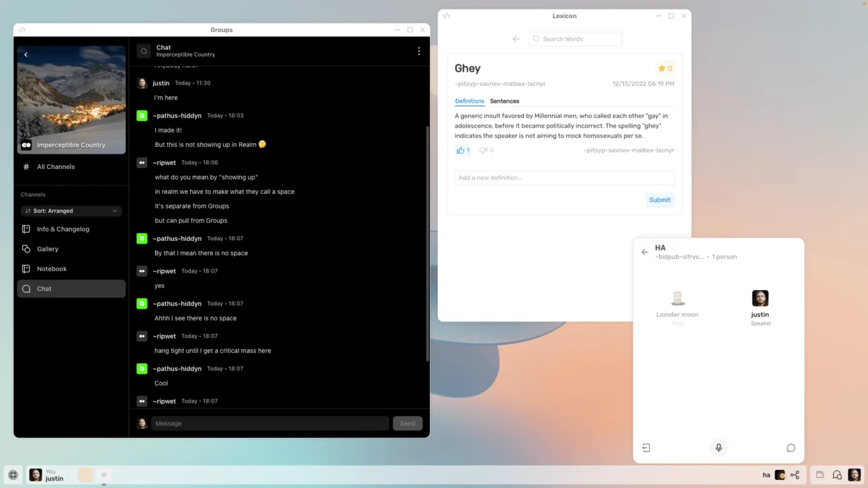Leave the HA room via exit icon

pos(646,448)
